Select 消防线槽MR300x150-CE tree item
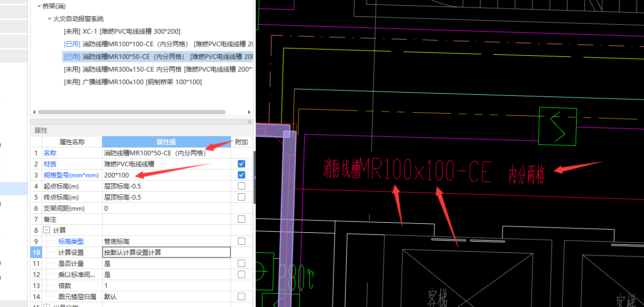The width and height of the screenshot is (644, 307). click(158, 69)
